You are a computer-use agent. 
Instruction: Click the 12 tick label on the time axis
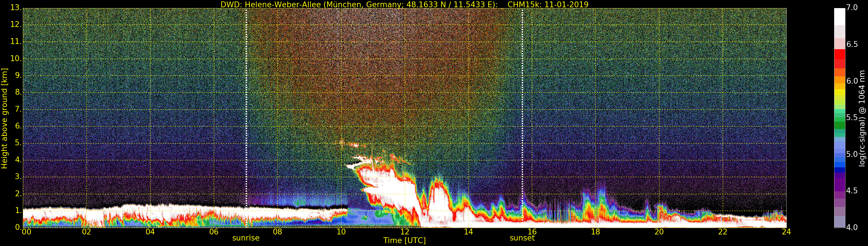[405, 232]
